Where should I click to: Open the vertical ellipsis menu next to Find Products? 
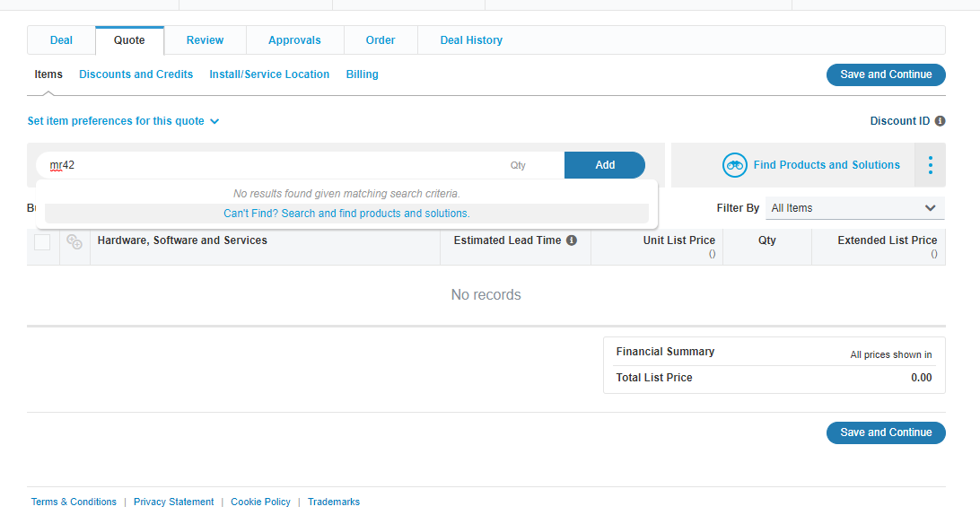point(931,165)
